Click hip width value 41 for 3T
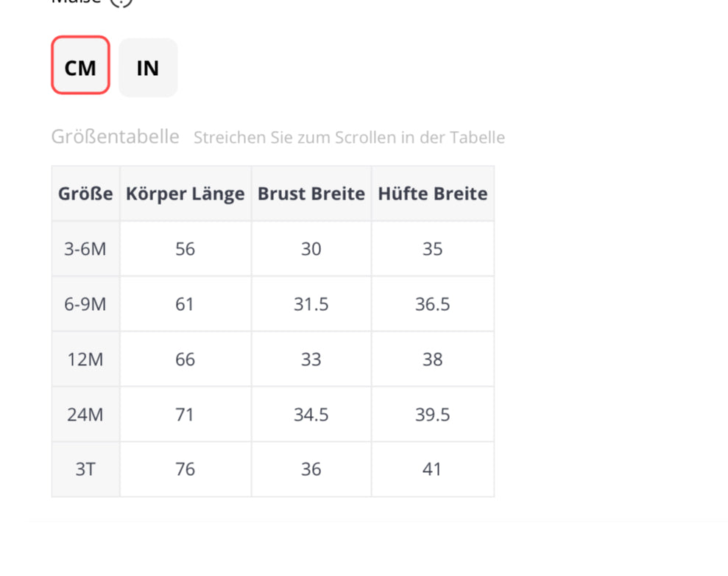The width and height of the screenshot is (728, 576). (x=432, y=469)
